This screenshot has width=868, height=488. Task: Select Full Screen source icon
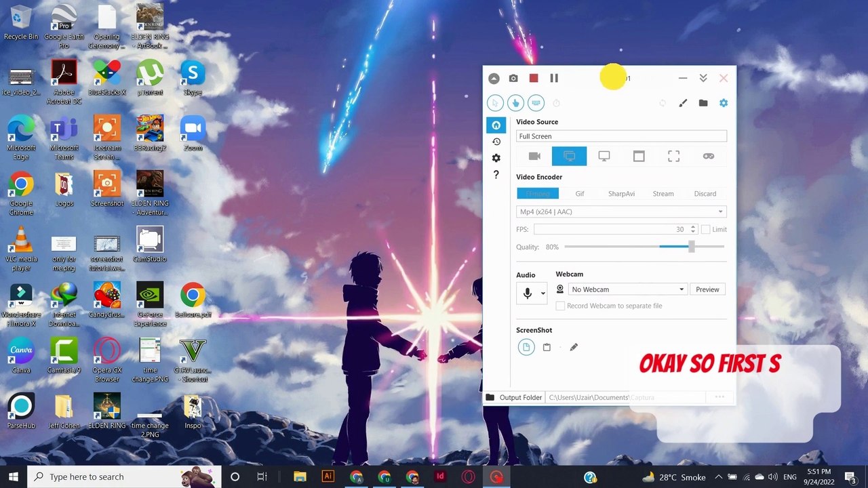pyautogui.click(x=569, y=157)
